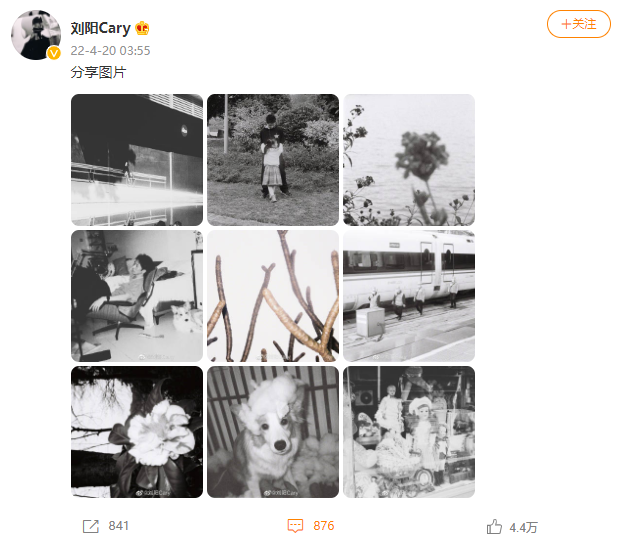Follow the user with +关注 button
The image size is (619, 543).
pyautogui.click(x=578, y=24)
